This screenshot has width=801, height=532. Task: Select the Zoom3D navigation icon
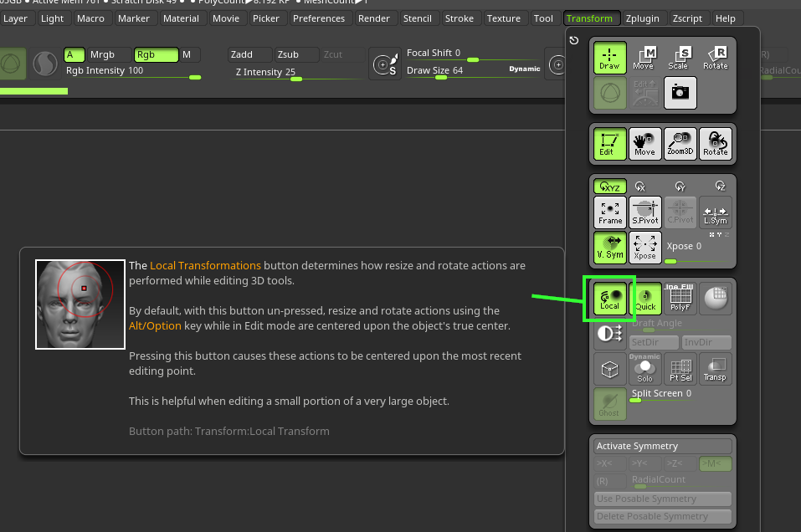pyautogui.click(x=680, y=144)
